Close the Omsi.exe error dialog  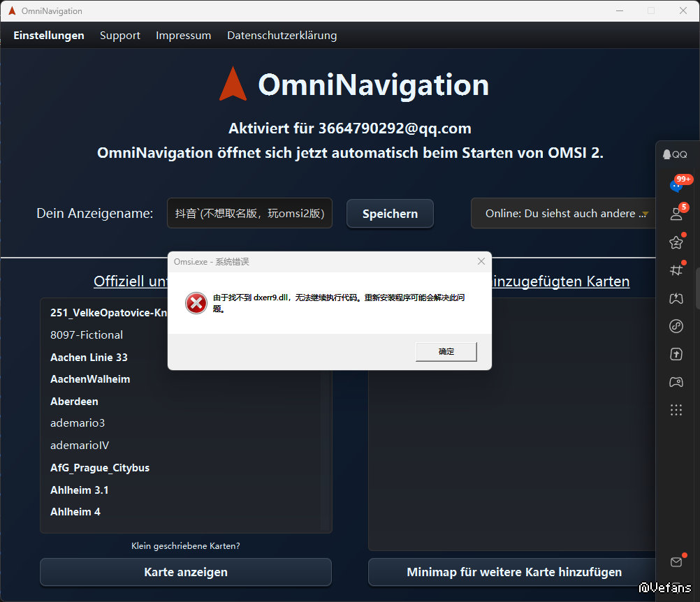pos(481,261)
